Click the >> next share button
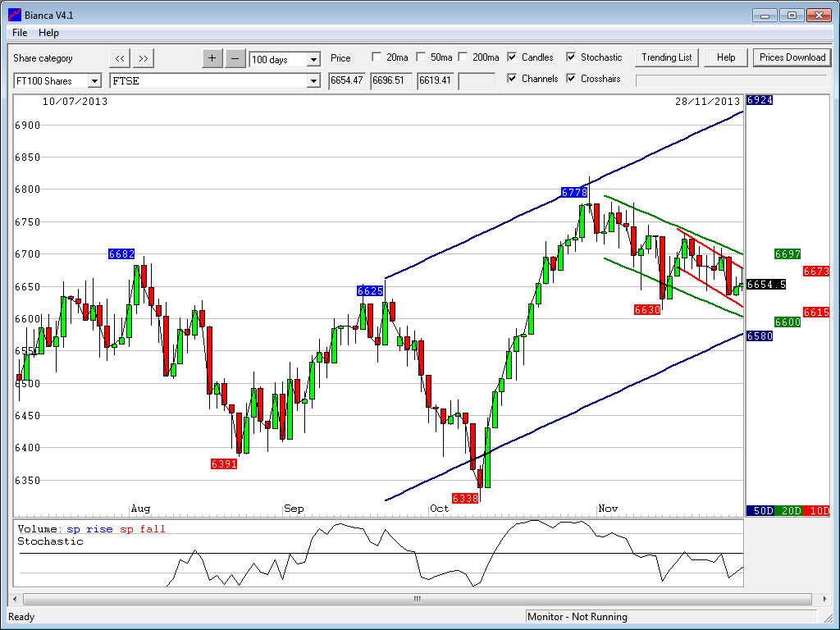 143,58
